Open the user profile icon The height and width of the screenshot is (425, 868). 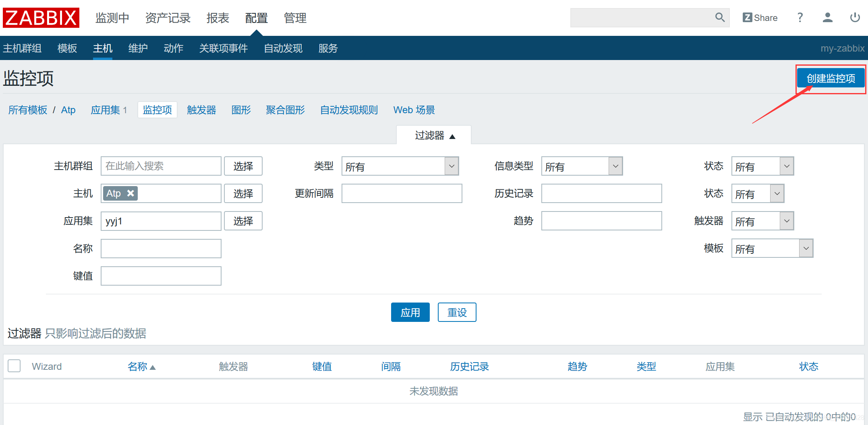[828, 17]
